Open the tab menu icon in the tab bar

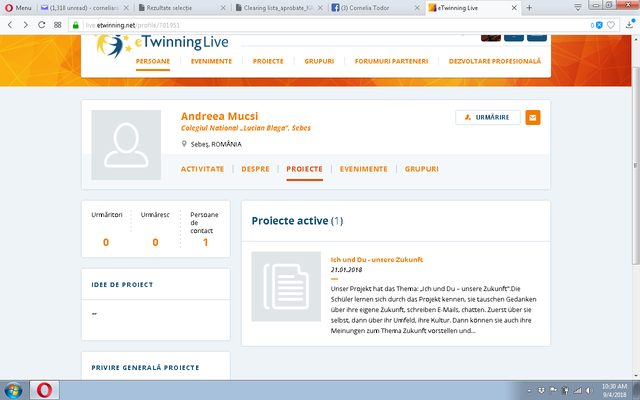578,8
